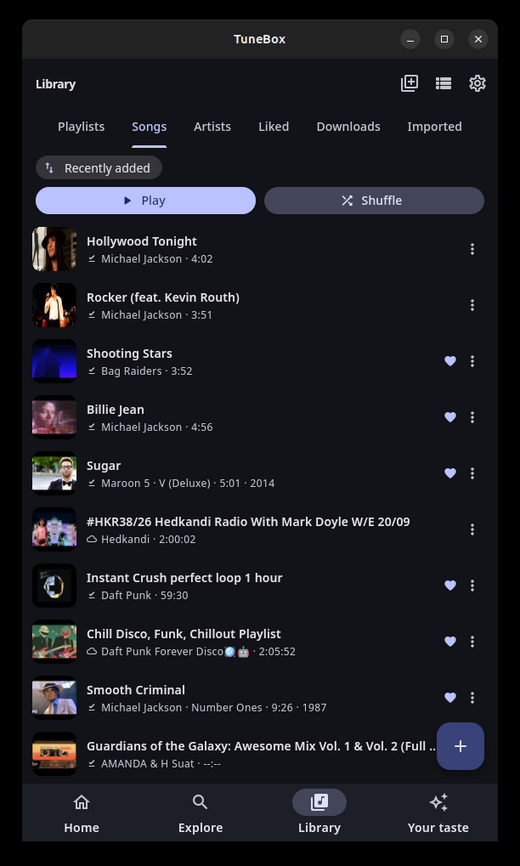The height and width of the screenshot is (866, 520).
Task: Open more options for Rocker (feat. Kevin Routh)
Action: (472, 305)
